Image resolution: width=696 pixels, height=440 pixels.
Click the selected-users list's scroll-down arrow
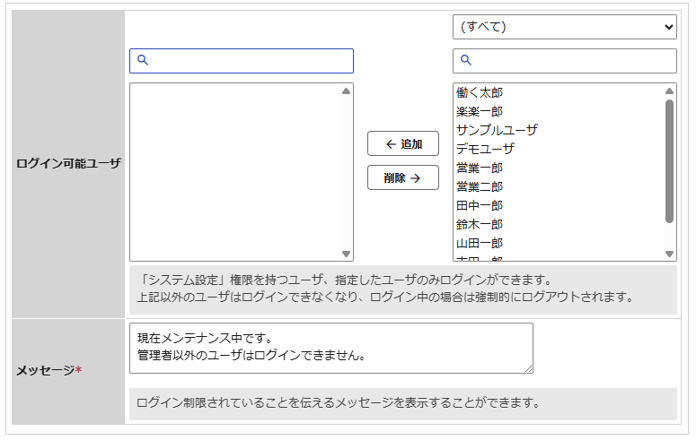(346, 254)
